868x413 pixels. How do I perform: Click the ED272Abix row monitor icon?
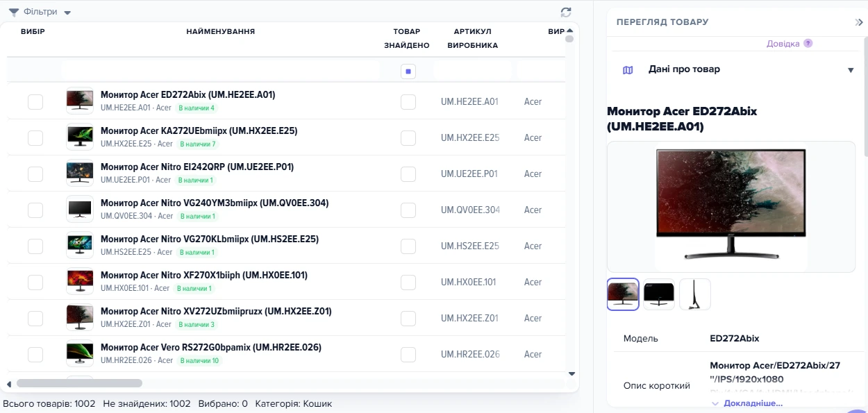pos(80,101)
